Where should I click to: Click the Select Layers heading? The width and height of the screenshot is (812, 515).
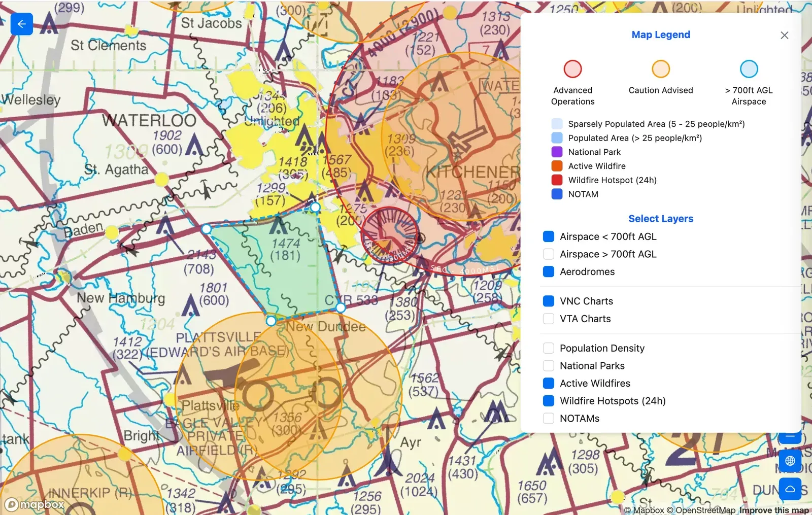click(661, 219)
